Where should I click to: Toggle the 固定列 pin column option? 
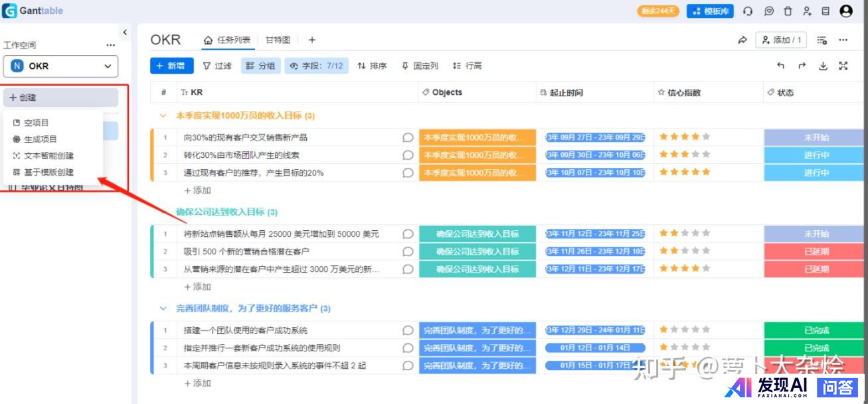point(420,66)
